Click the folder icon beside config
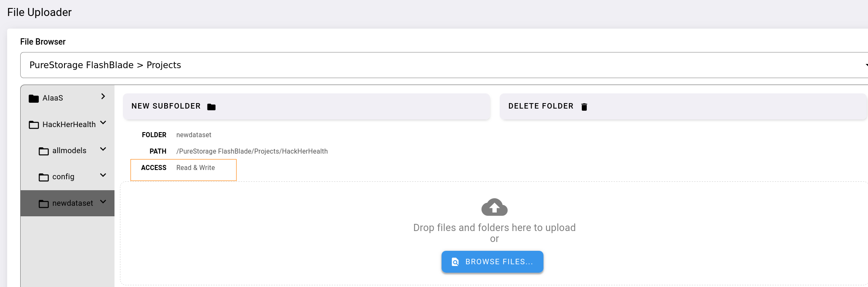Screen dimensions: 868x287 coord(44,176)
